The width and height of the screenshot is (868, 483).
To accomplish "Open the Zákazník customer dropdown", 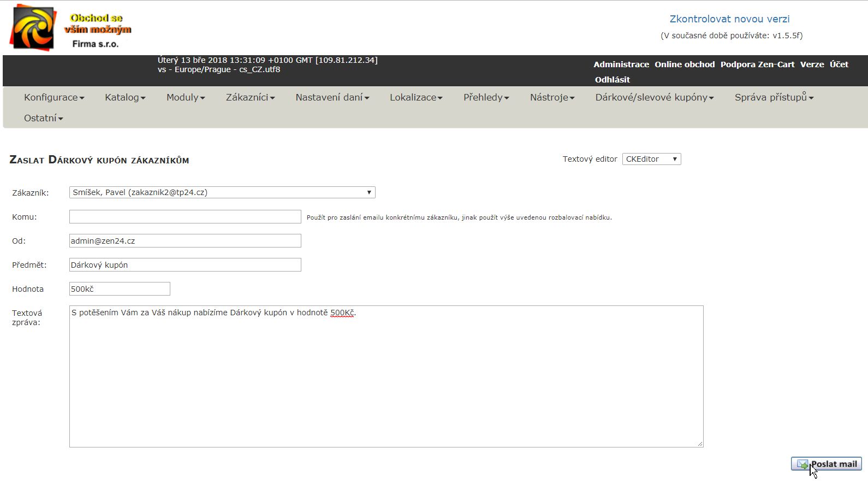I will pyautogui.click(x=222, y=192).
